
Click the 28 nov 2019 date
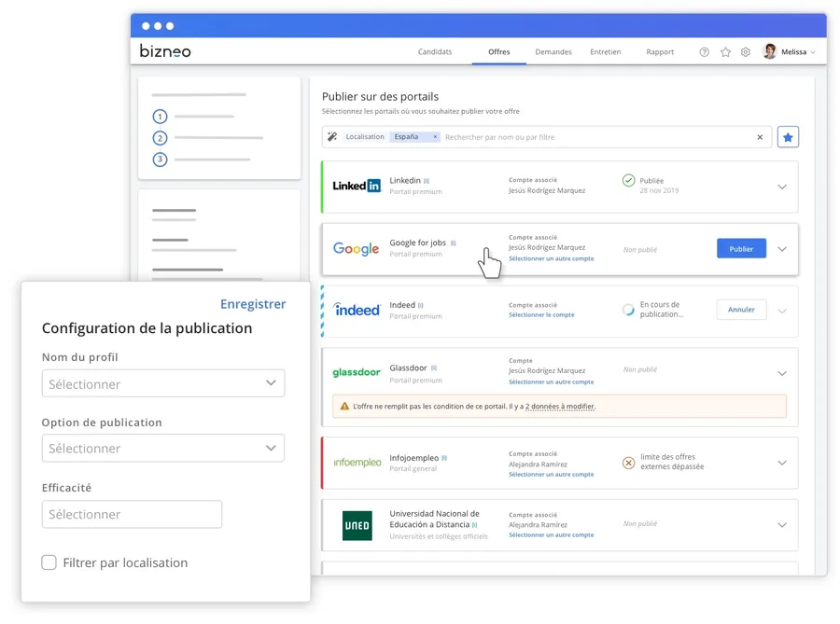coord(659,190)
